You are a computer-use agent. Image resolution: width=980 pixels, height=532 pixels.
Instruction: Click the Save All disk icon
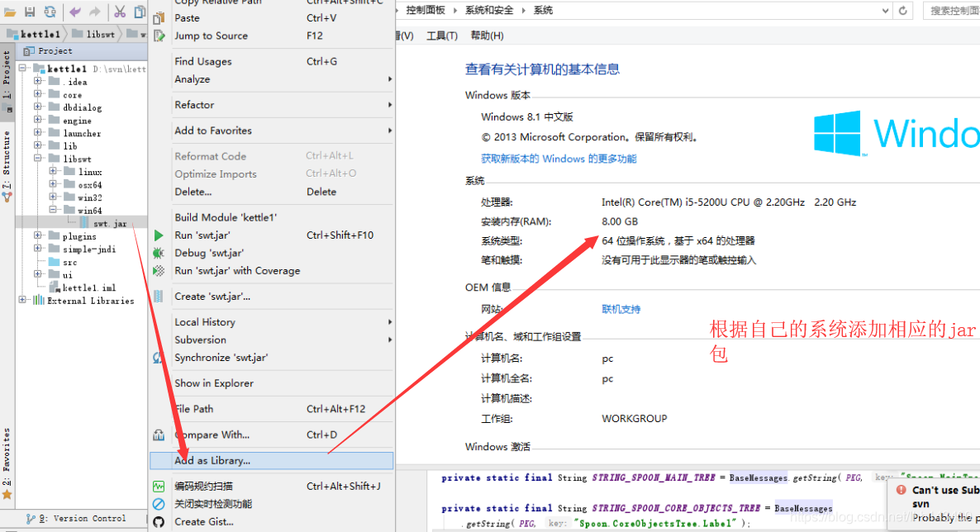pyautogui.click(x=30, y=12)
